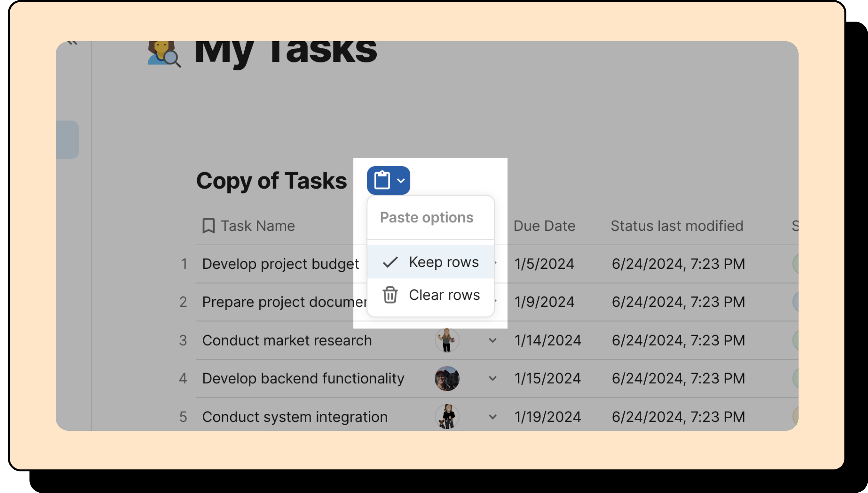This screenshot has width=868, height=493.
Task: Click Status last modified column header
Action: [x=677, y=226]
